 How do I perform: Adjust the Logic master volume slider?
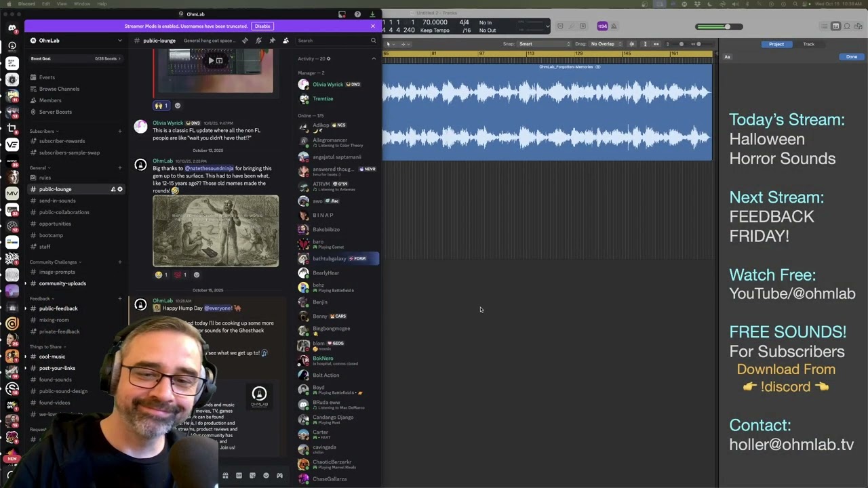pos(719,26)
